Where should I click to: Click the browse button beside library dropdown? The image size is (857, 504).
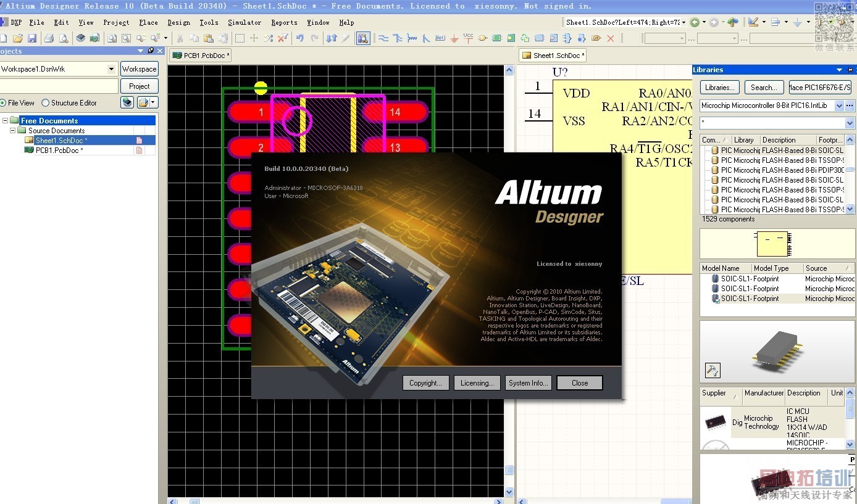coord(850,105)
